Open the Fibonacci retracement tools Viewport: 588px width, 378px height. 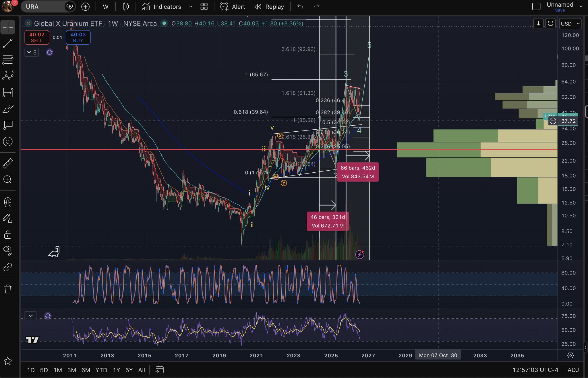pyautogui.click(x=8, y=60)
